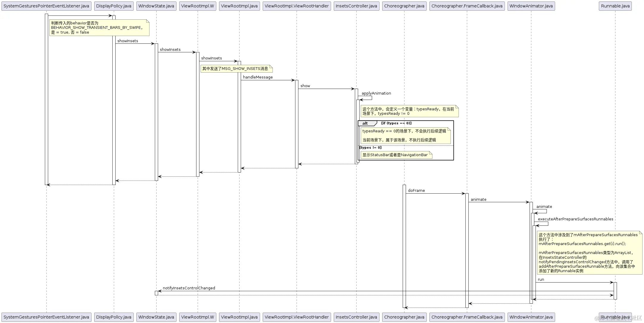Viewport: 644px width, 323px height.
Task: Select the WindowState.java participant label
Action: (156, 6)
